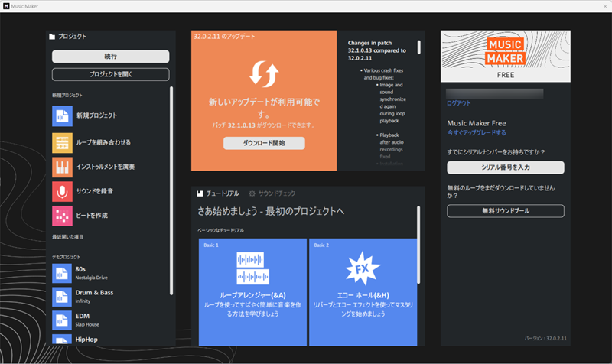The image size is (612, 364).
Task: Select 新規プロジェクト label
Action: pos(96,115)
